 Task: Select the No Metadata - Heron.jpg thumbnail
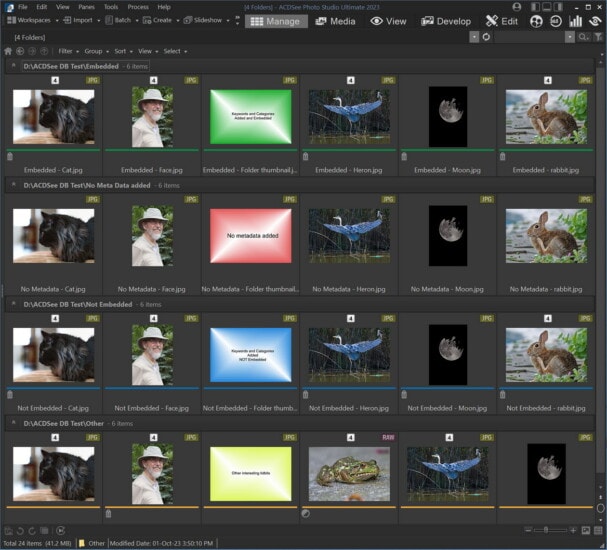[349, 234]
